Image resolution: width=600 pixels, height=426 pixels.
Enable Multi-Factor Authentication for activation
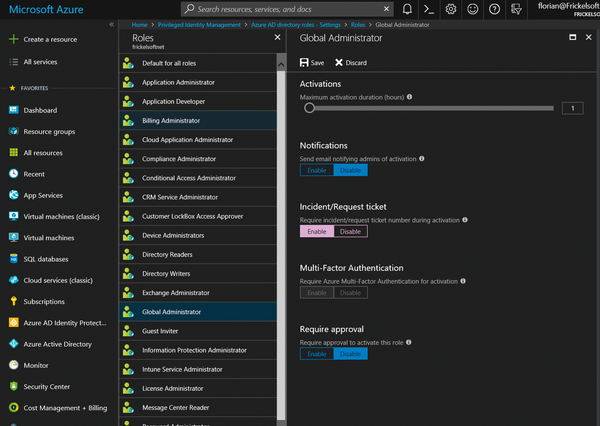pyautogui.click(x=317, y=293)
